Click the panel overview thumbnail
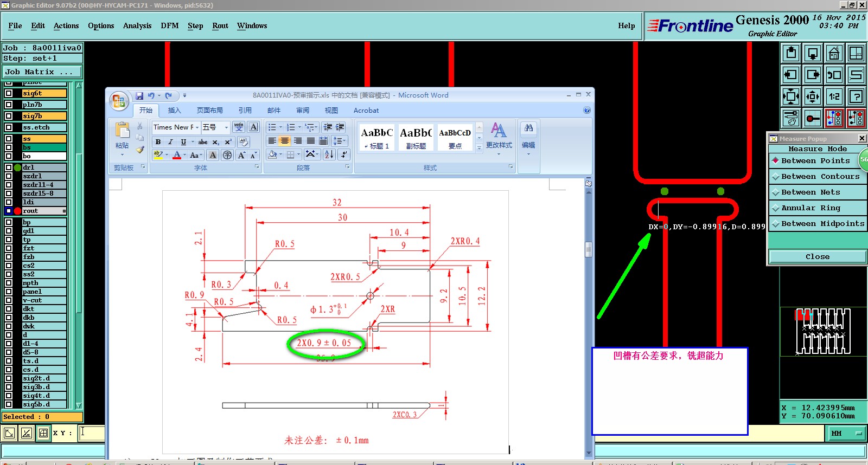 coord(823,331)
